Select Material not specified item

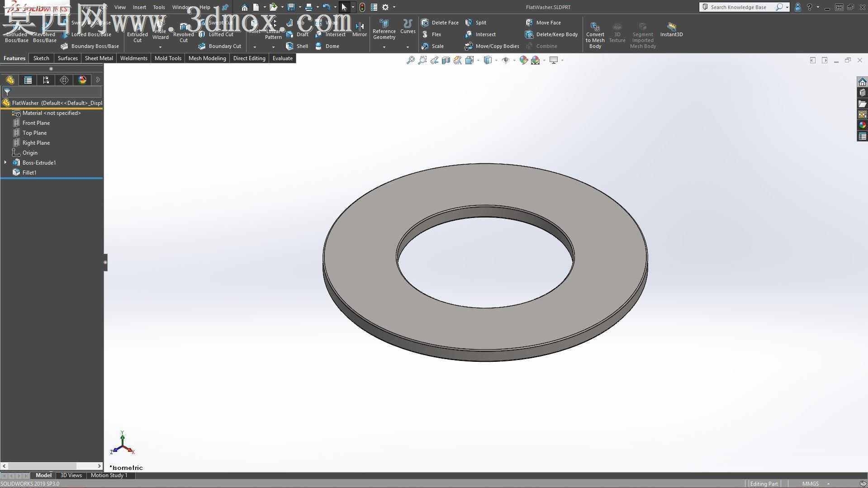pyautogui.click(x=52, y=113)
